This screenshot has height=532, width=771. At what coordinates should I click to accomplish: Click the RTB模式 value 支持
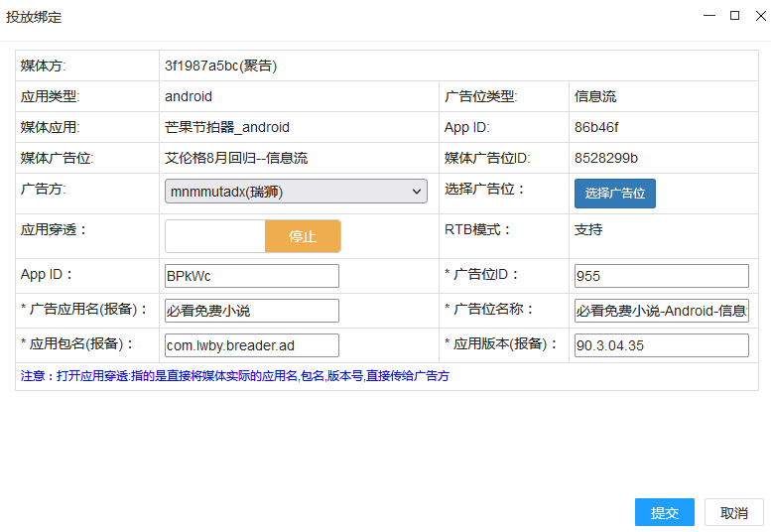588,229
